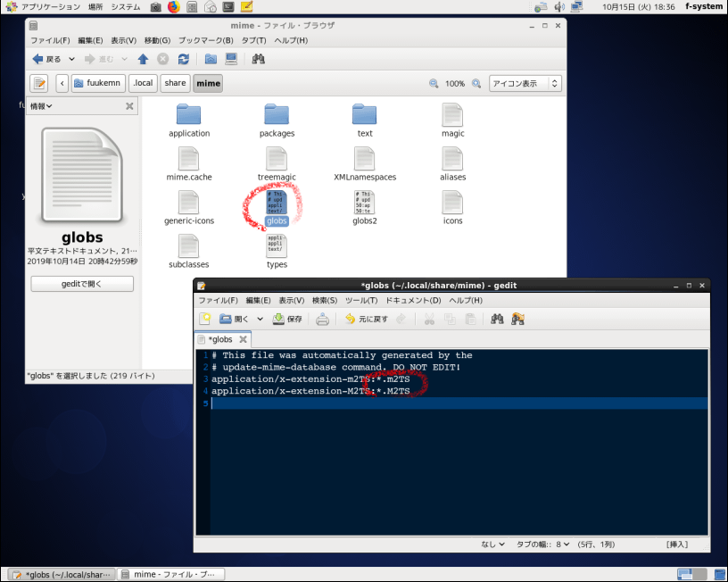Close the information side pane
Screen dimensions: 728x582
pyautogui.click(x=129, y=106)
